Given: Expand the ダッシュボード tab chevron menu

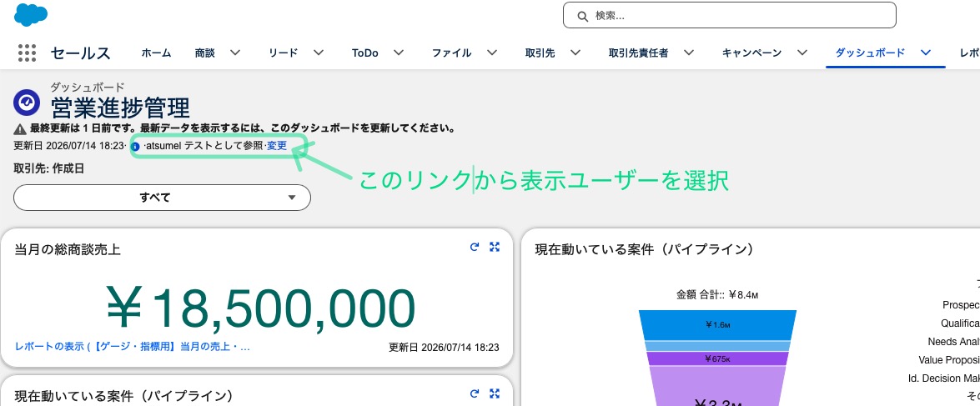Looking at the screenshot, I should [926, 53].
